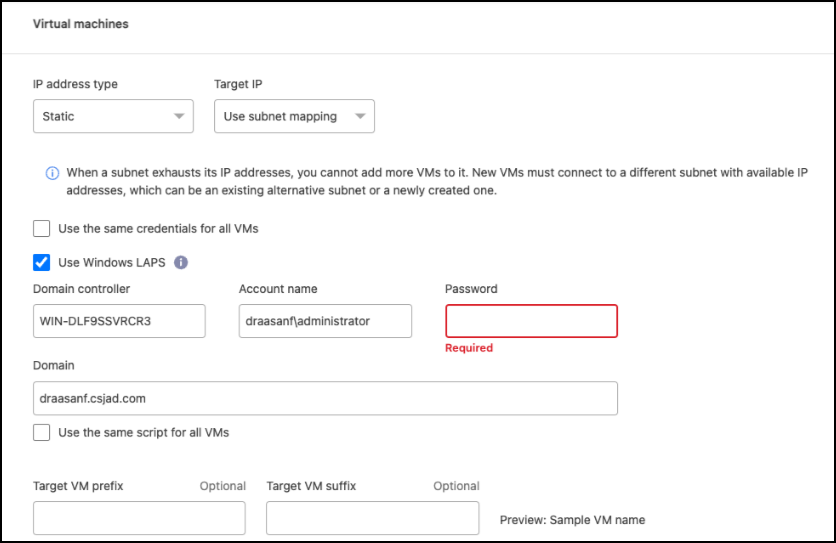Focus the Target VM suffix input box
This screenshot has height=543, width=836.
click(x=372, y=518)
